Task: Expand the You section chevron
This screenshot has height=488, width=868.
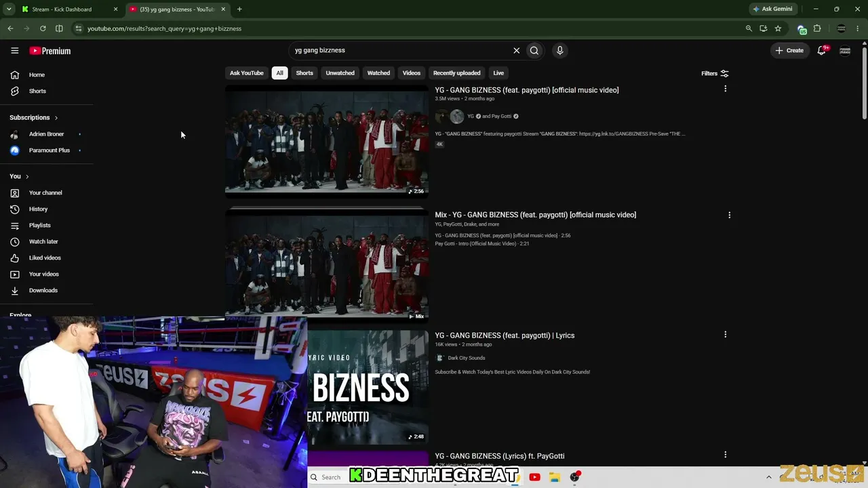Action: [27, 176]
